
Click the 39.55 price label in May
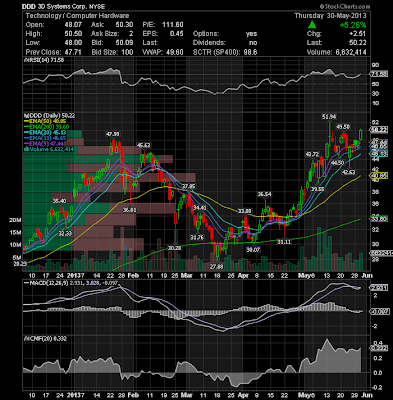318,189
